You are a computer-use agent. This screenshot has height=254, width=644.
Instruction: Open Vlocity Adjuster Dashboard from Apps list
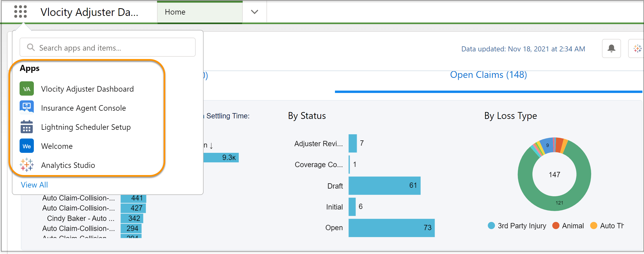87,89
